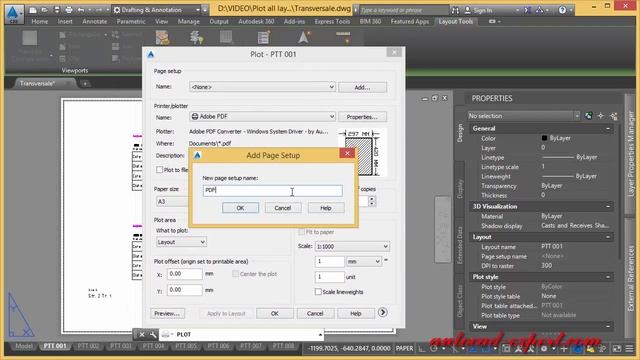Switch to the Express Tools ribbon tab
Screen dimensions: 640x360
[332, 21]
